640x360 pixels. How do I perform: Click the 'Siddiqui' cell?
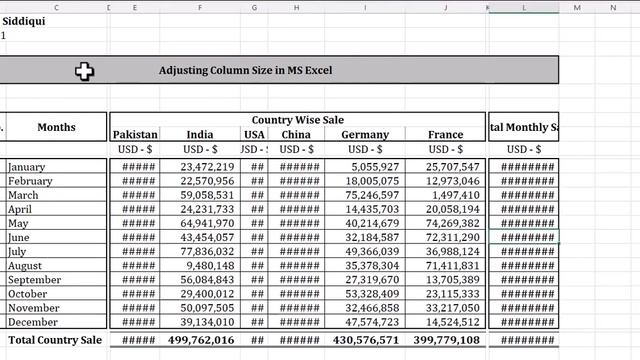[x=24, y=21]
